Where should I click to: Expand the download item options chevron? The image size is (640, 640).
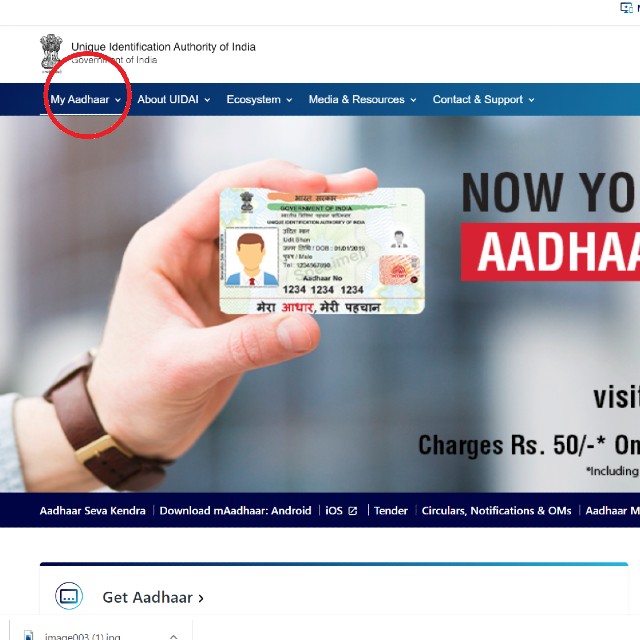173,636
